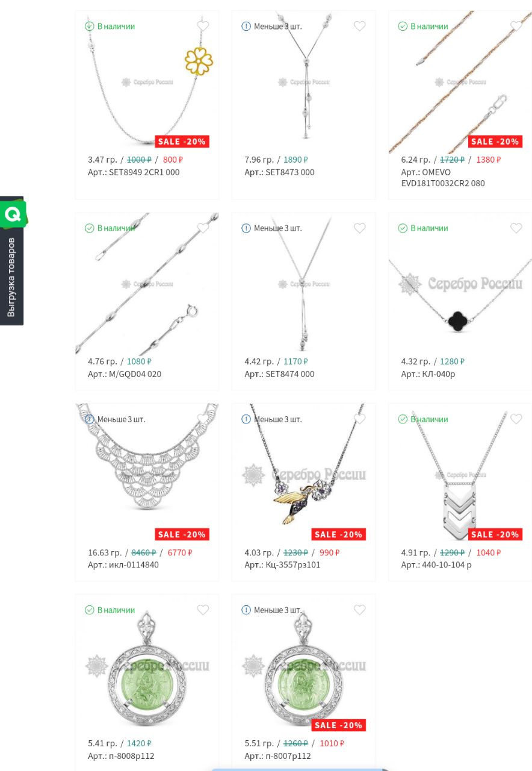Click heart icon on OMEVO chain card
532x771 pixels.
(x=516, y=26)
